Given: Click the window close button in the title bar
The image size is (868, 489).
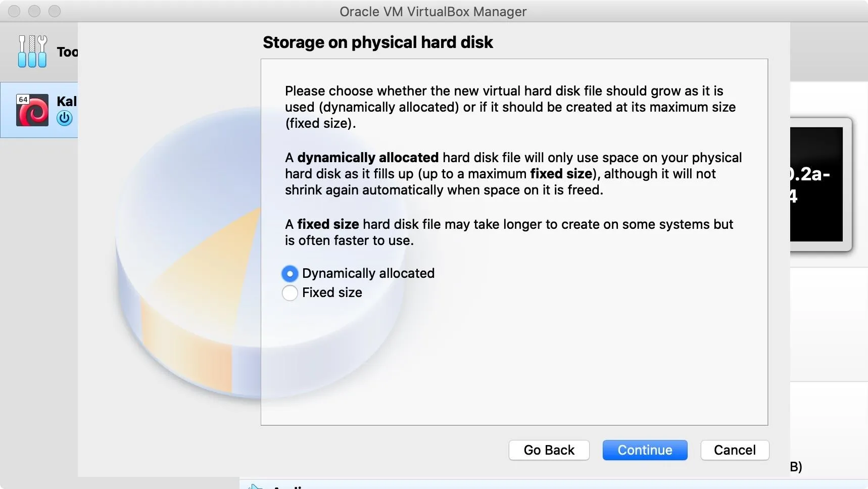Looking at the screenshot, I should 14,11.
